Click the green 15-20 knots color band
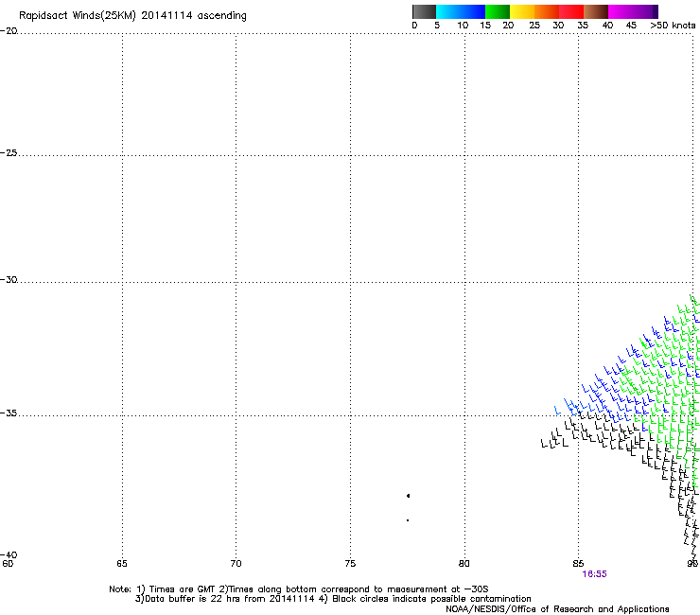This screenshot has height=615, width=700. pos(498,11)
